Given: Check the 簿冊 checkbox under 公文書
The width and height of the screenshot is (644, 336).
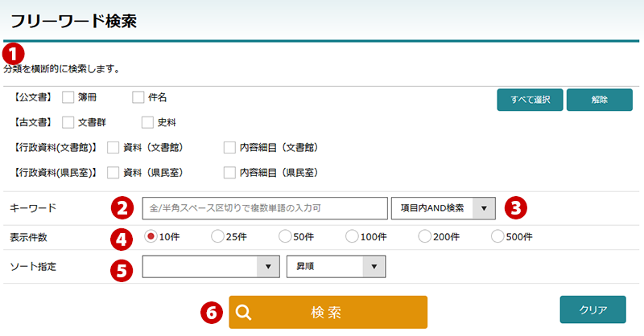Looking at the screenshot, I should coord(68,97).
